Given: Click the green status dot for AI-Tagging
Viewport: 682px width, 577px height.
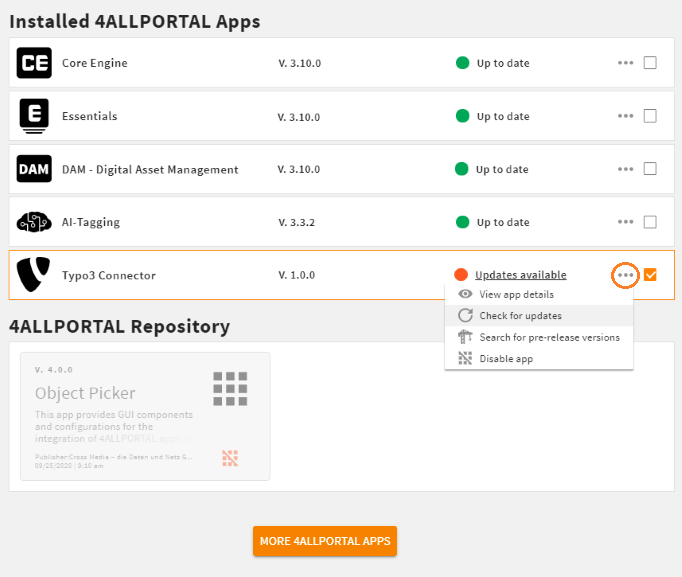Looking at the screenshot, I should click(x=462, y=222).
